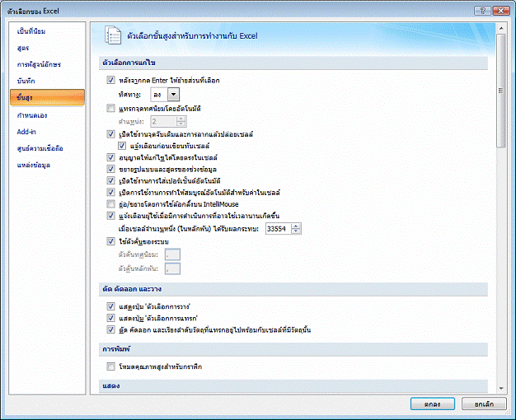Image resolution: width=516 pixels, height=420 pixels.
Task: Toggle alert for time-consuming operations checkbox
Action: tap(110, 216)
